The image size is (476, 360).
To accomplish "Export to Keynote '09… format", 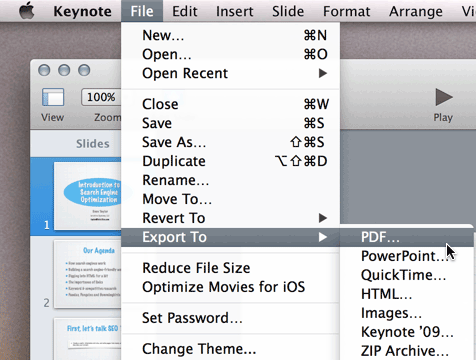I will (x=407, y=332).
